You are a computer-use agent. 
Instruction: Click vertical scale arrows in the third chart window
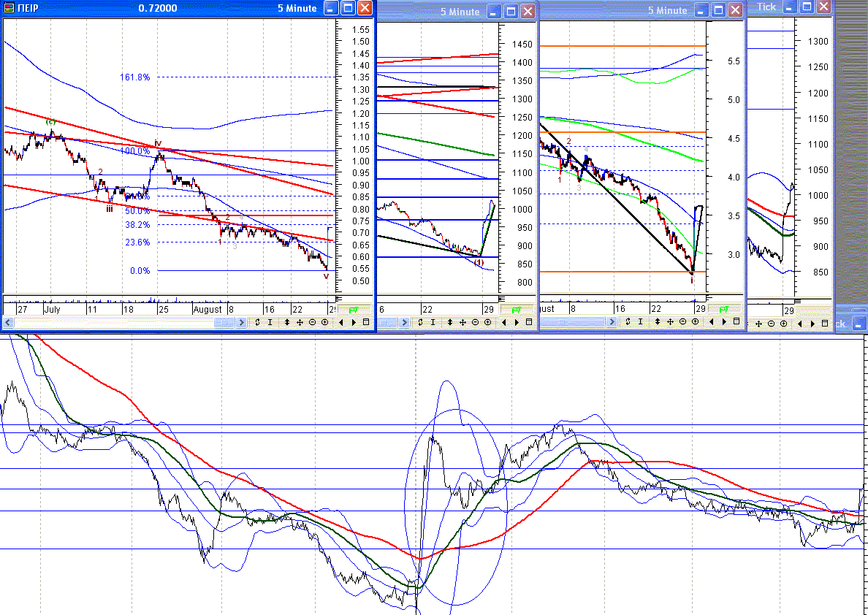[x=658, y=321]
